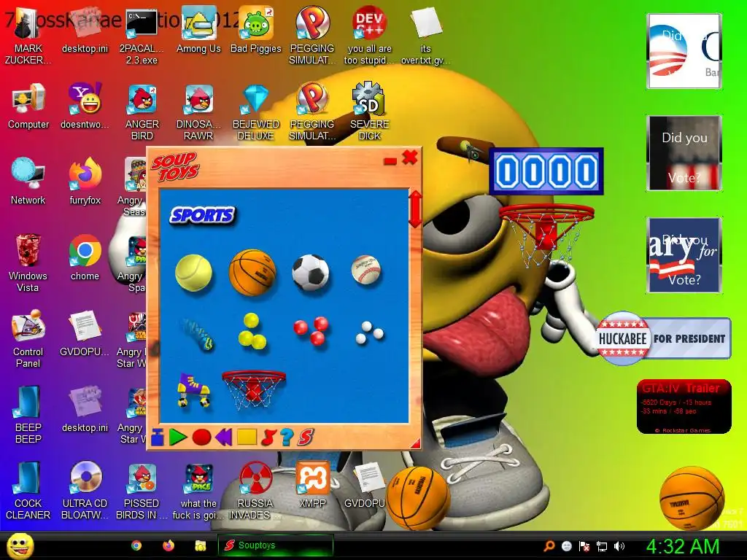Screen dimensions: 747x560
Task: Open the Computer desktop icon
Action: [28, 106]
